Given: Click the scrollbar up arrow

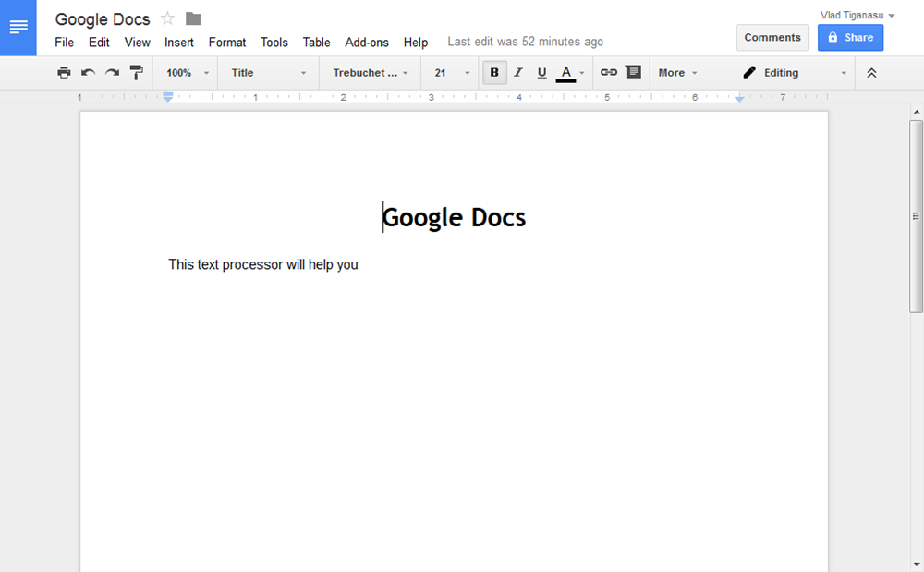Looking at the screenshot, I should tap(917, 111).
